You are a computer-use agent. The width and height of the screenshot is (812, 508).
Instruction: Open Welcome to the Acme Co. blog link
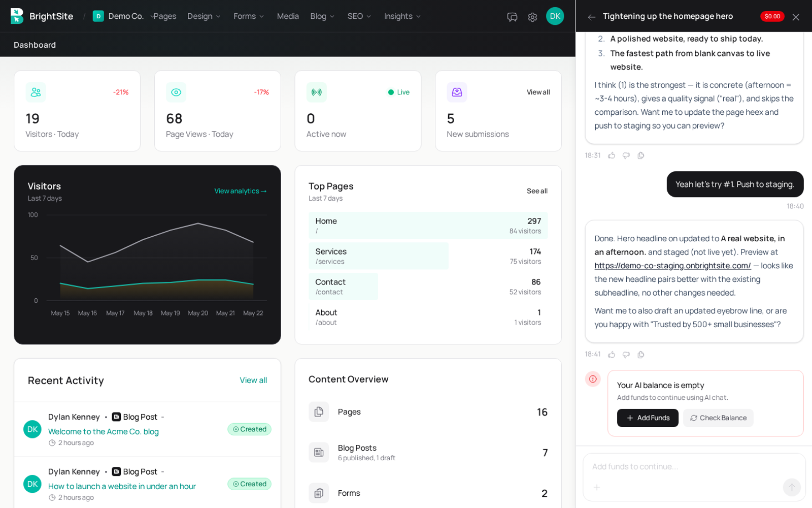pyautogui.click(x=104, y=431)
